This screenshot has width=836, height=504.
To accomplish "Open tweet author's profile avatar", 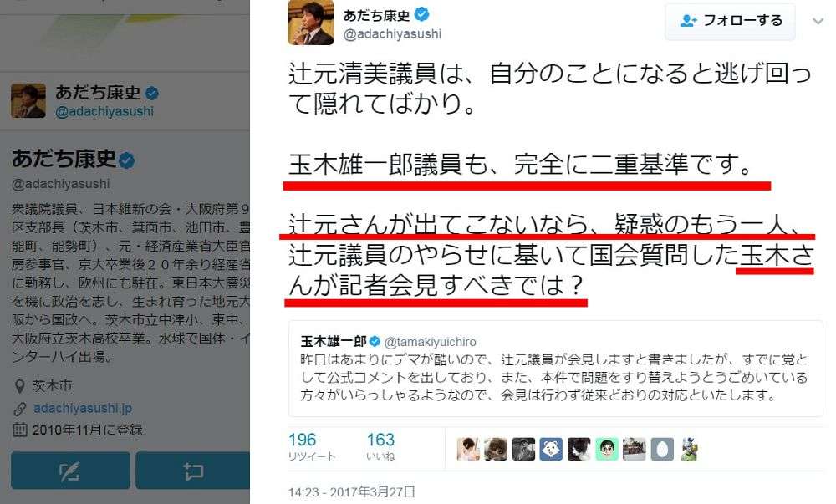I will pos(311,23).
